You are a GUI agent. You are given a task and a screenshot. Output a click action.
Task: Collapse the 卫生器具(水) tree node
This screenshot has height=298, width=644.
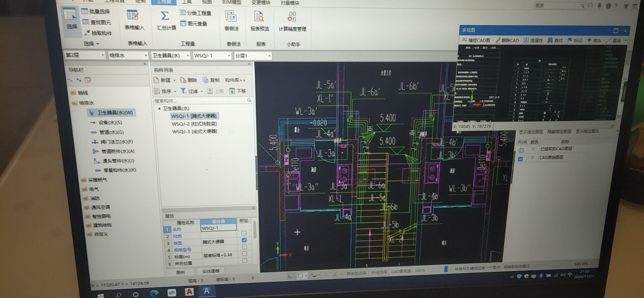159,108
